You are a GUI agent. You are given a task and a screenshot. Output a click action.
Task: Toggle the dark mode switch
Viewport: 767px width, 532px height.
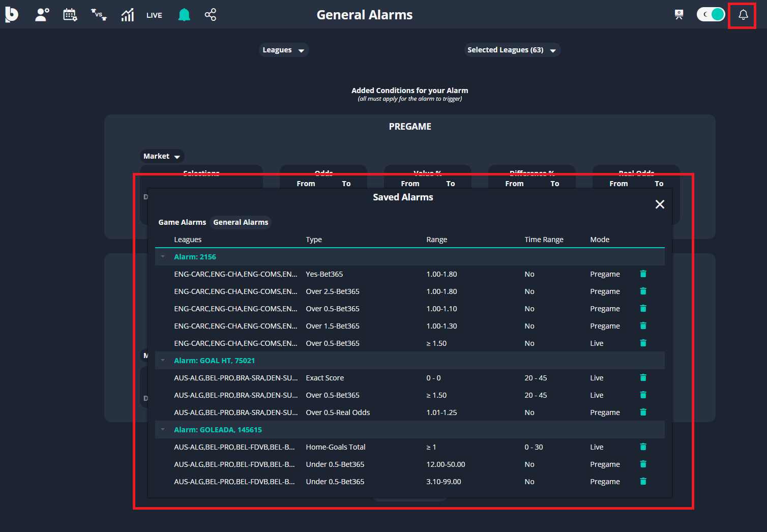coord(711,14)
